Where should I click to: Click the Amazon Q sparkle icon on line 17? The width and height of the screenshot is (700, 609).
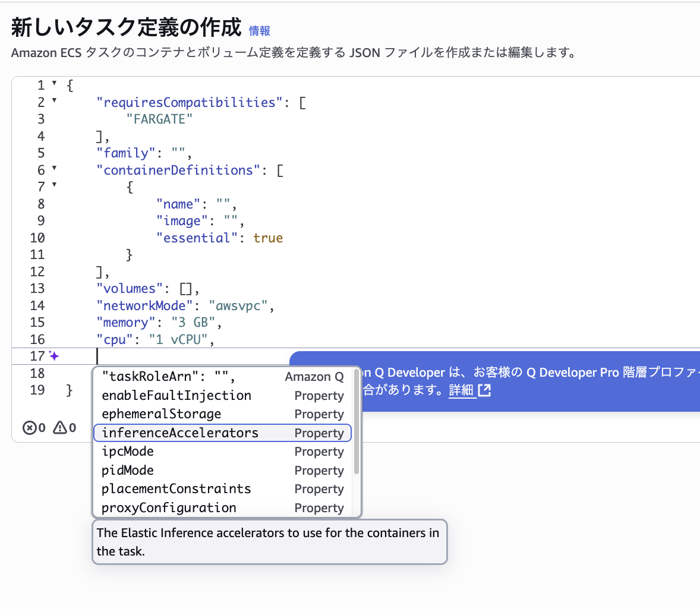click(54, 356)
